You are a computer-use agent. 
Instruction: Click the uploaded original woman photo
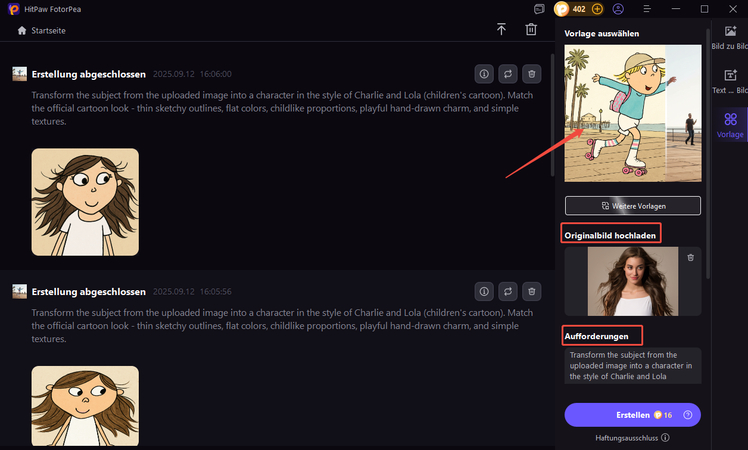pos(633,281)
